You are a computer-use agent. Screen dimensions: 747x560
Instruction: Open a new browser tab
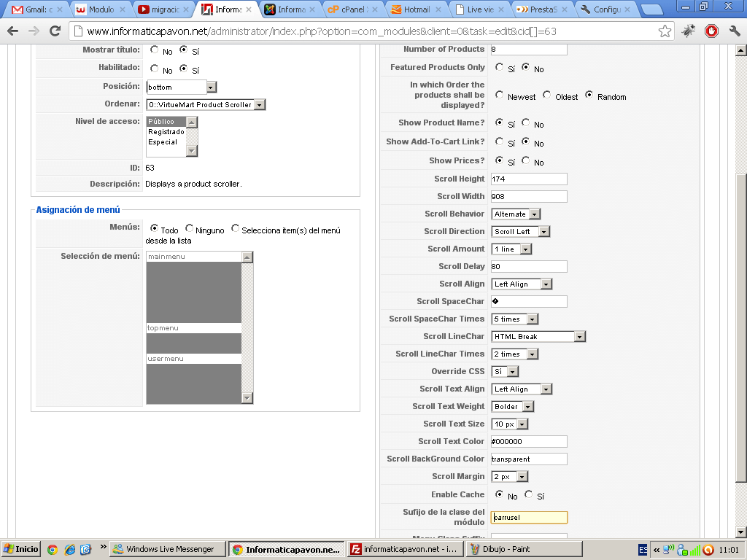pos(652,9)
